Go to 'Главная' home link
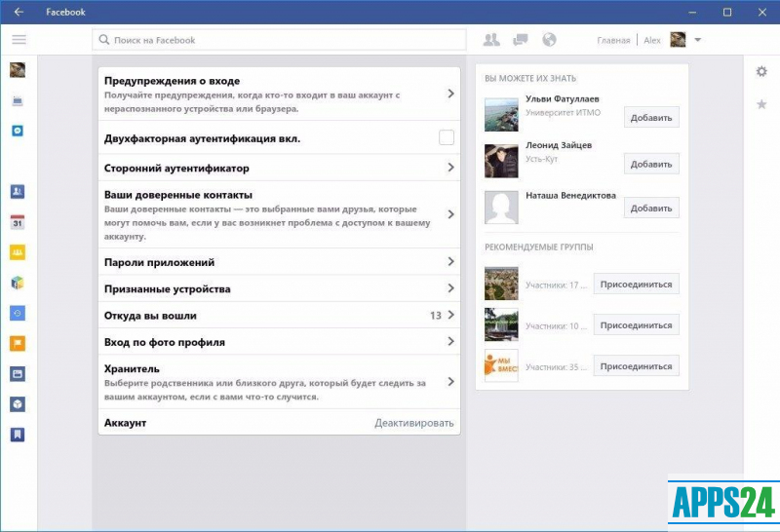Screen dimensions: 780x532 (x=613, y=40)
